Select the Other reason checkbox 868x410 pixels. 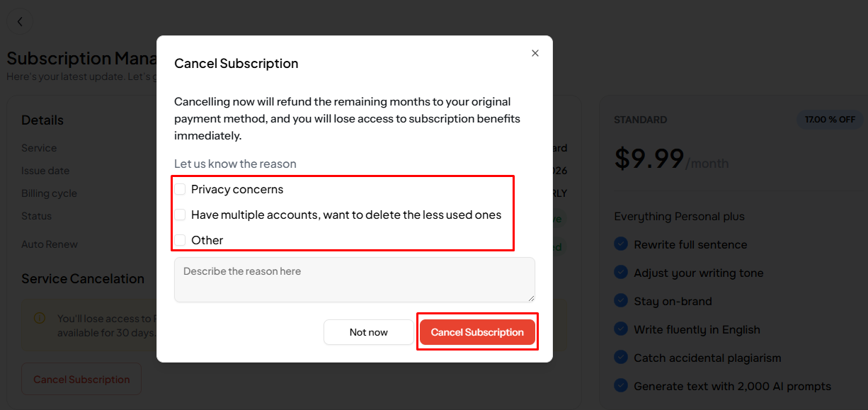[181, 240]
